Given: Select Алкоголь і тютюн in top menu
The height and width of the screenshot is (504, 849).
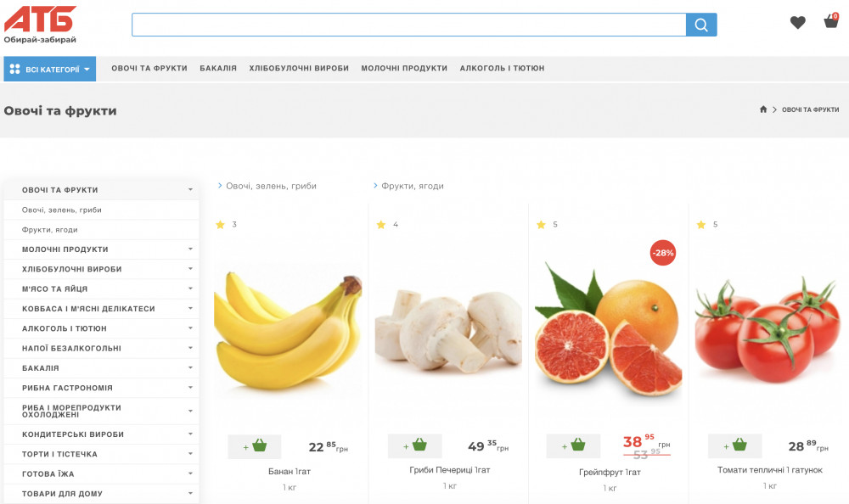Looking at the screenshot, I should (502, 69).
